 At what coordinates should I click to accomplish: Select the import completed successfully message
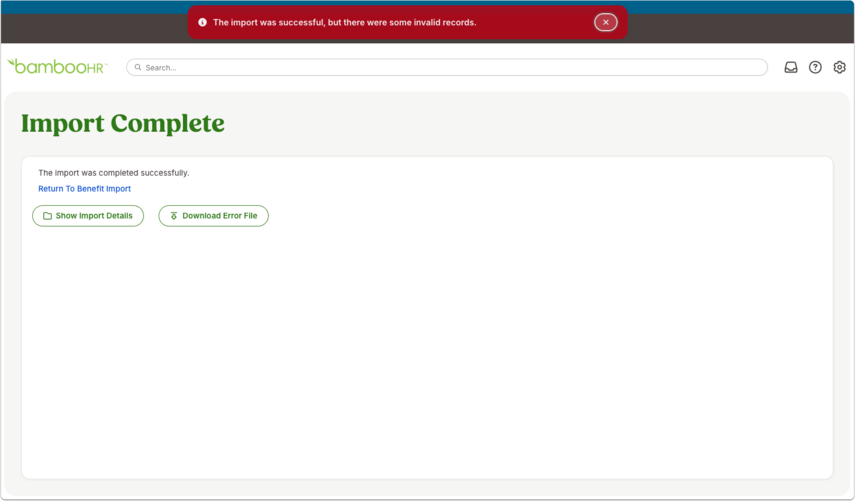pos(113,173)
